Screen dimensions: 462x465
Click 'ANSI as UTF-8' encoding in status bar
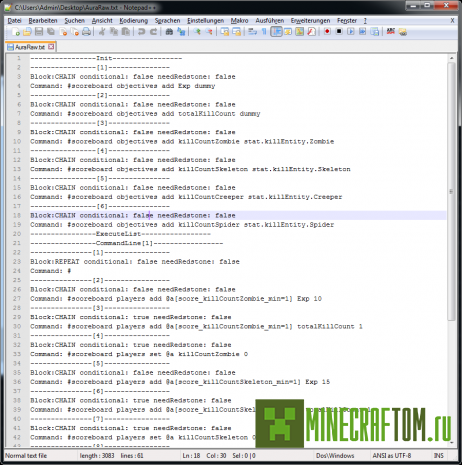click(392, 455)
